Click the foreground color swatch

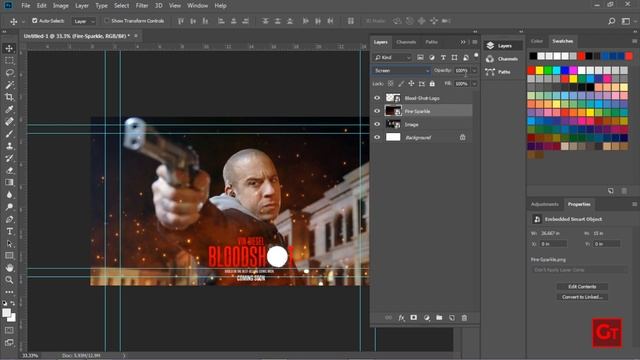tap(6, 313)
